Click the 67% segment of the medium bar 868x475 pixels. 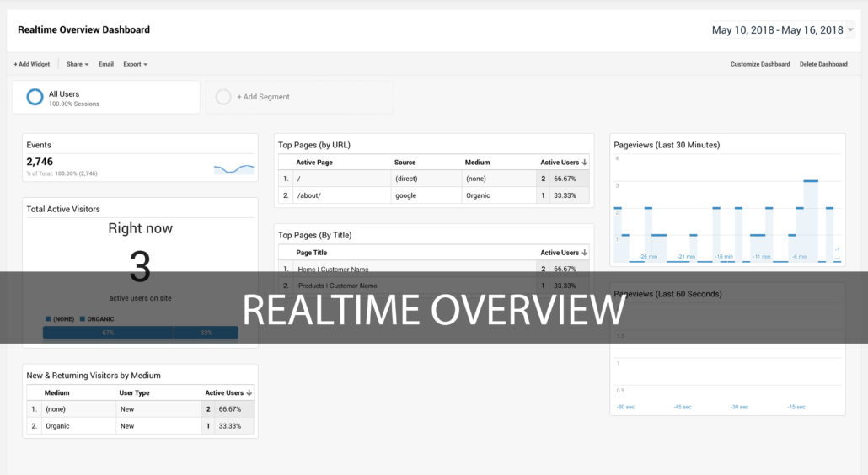[108, 333]
